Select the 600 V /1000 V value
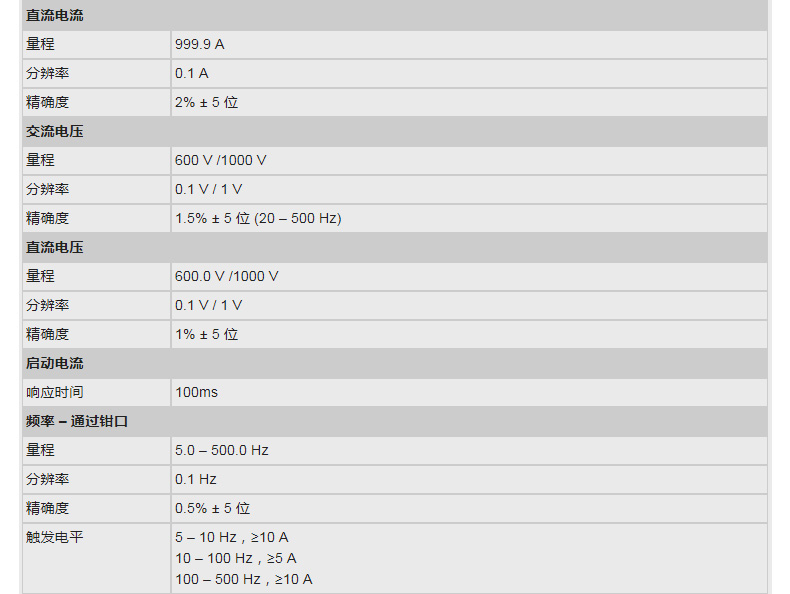The height and width of the screenshot is (594, 790). [x=221, y=160]
